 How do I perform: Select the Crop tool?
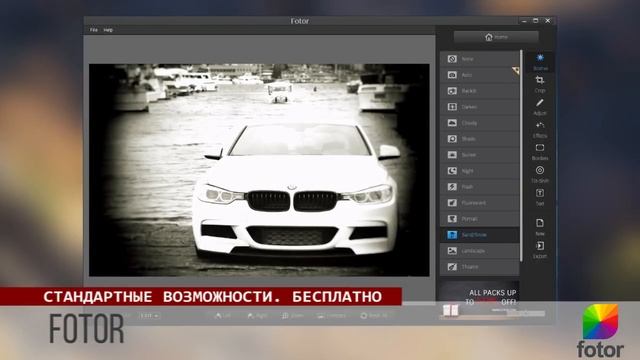540,84
